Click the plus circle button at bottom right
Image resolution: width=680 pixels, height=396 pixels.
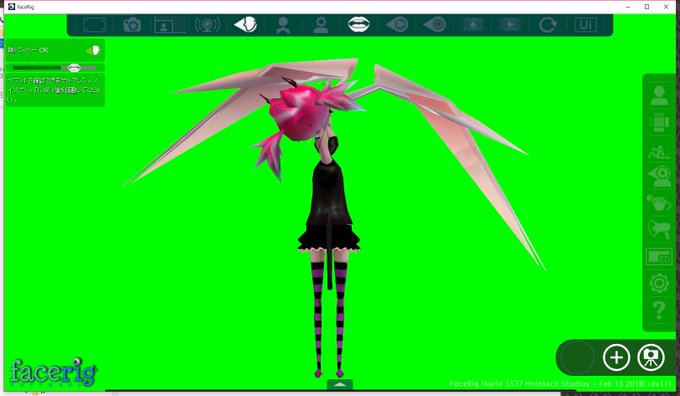(x=616, y=357)
